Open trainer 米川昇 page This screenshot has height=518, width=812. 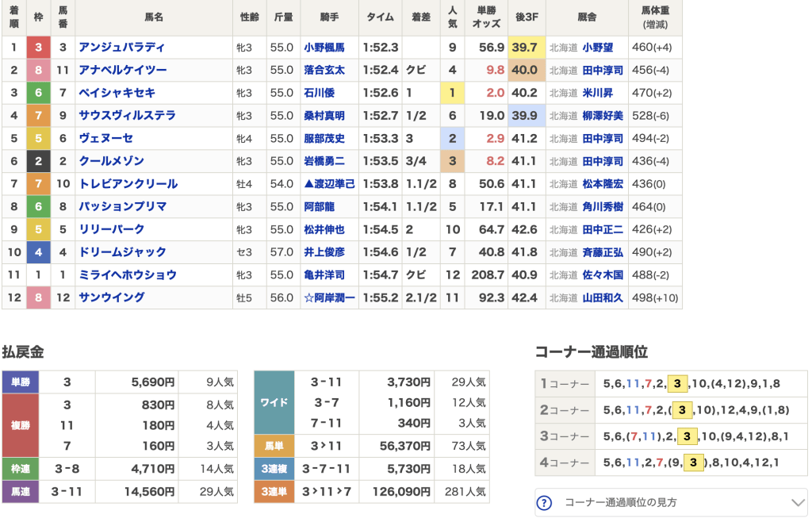click(598, 94)
